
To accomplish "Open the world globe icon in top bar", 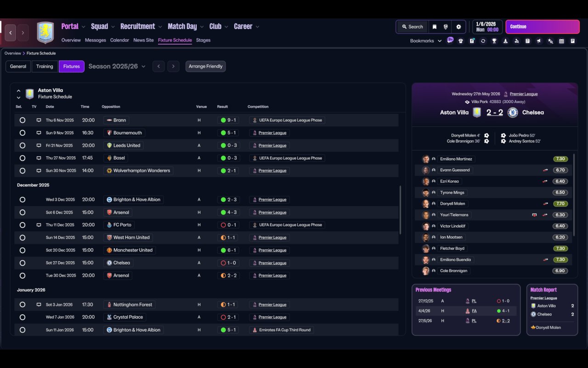I will pyautogui.click(x=446, y=27).
